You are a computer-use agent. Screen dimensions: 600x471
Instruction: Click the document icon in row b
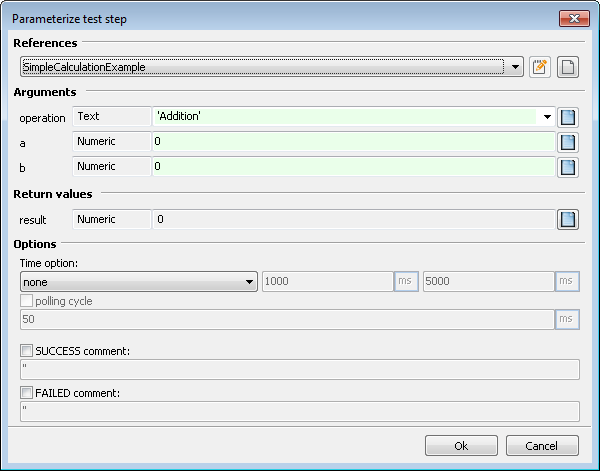(567, 167)
